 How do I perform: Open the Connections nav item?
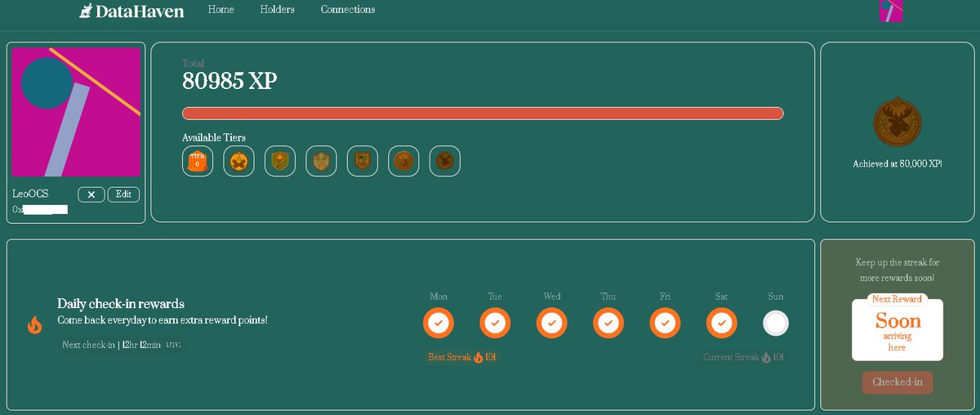348,10
